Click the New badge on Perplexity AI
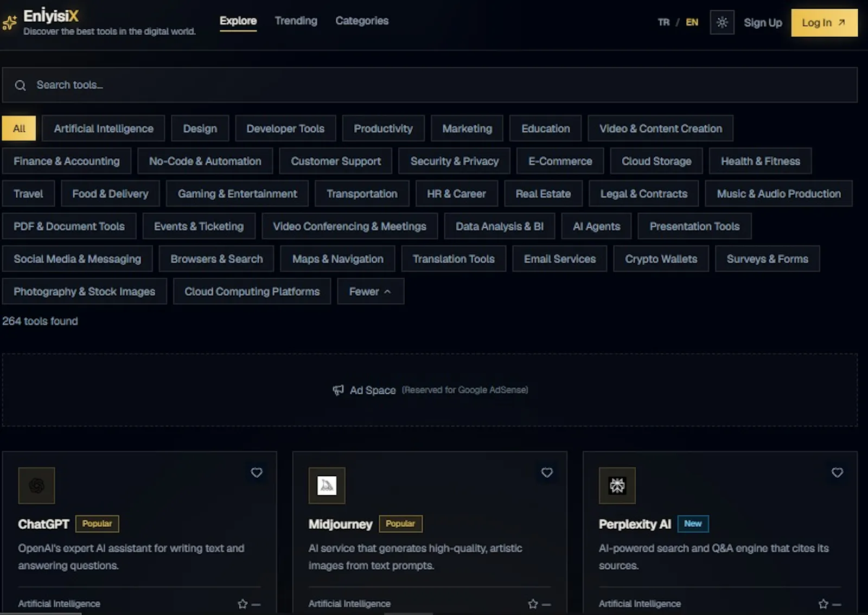The height and width of the screenshot is (615, 868). click(x=693, y=523)
